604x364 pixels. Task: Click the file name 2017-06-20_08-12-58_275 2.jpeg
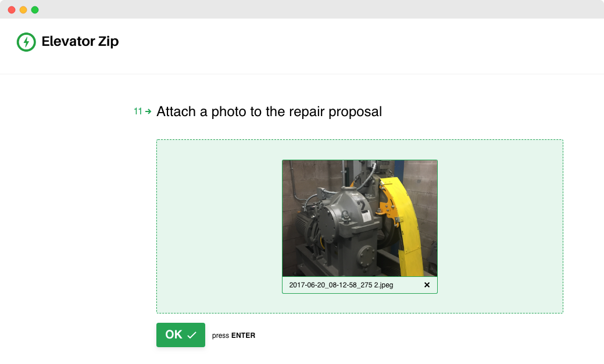click(x=341, y=285)
